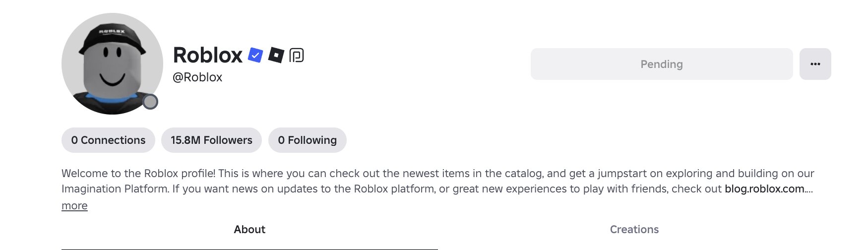This screenshot has width=868, height=250.
Task: Click the Premium membership icon beside Roblox
Action: [x=297, y=55]
